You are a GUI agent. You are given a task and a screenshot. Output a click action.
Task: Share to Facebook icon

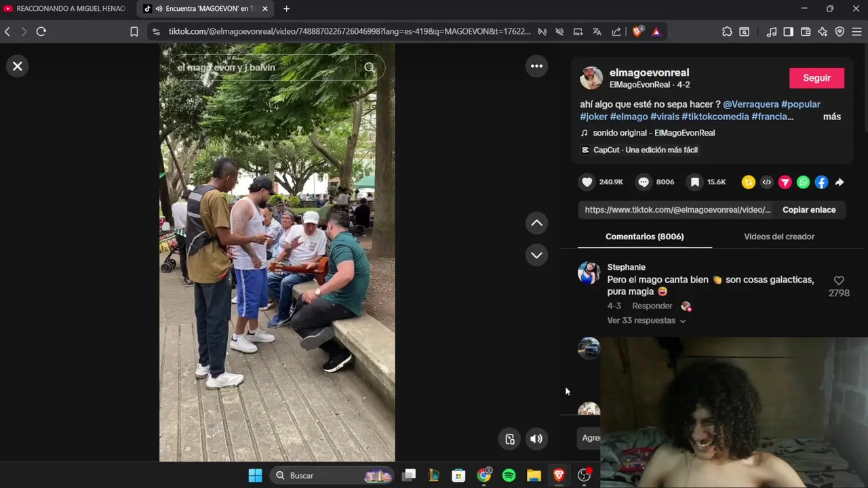tap(821, 182)
